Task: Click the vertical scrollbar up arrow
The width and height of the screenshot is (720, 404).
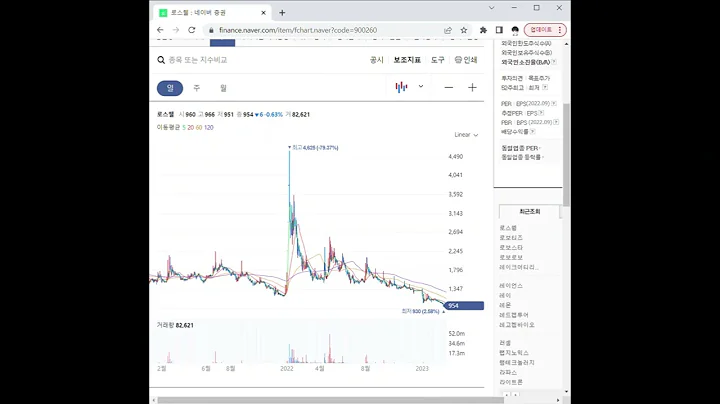Action: click(566, 44)
